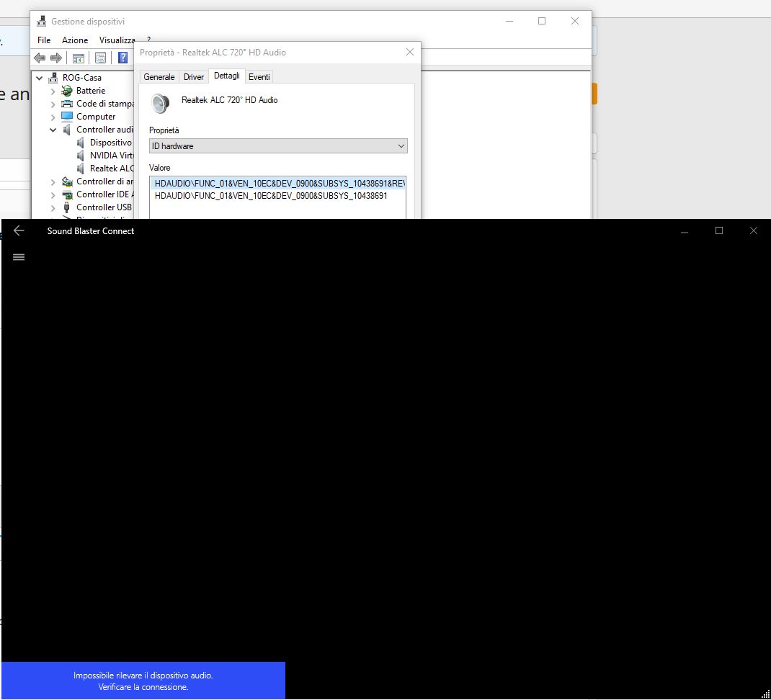The image size is (771, 700).
Task: Click the Impossibile rilevare il dispositivo audio notification
Action: click(x=143, y=681)
